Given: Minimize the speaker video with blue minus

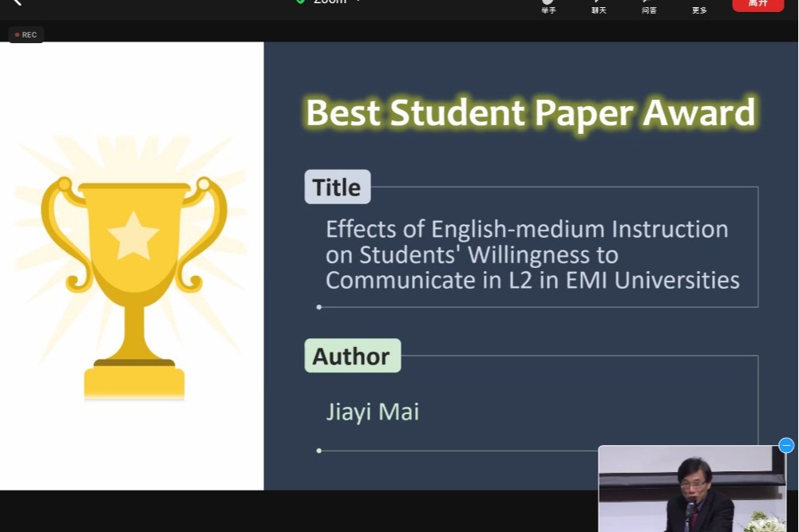Looking at the screenshot, I should pos(786,445).
